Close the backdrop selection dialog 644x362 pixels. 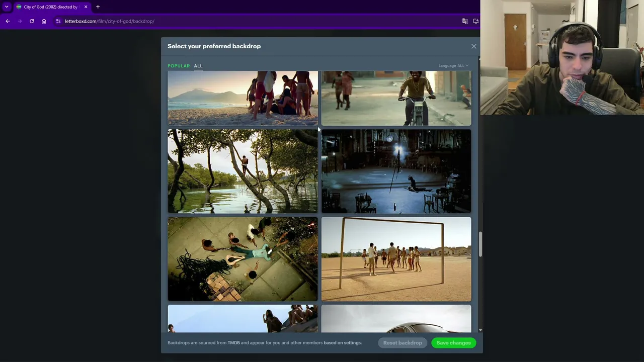point(473,46)
